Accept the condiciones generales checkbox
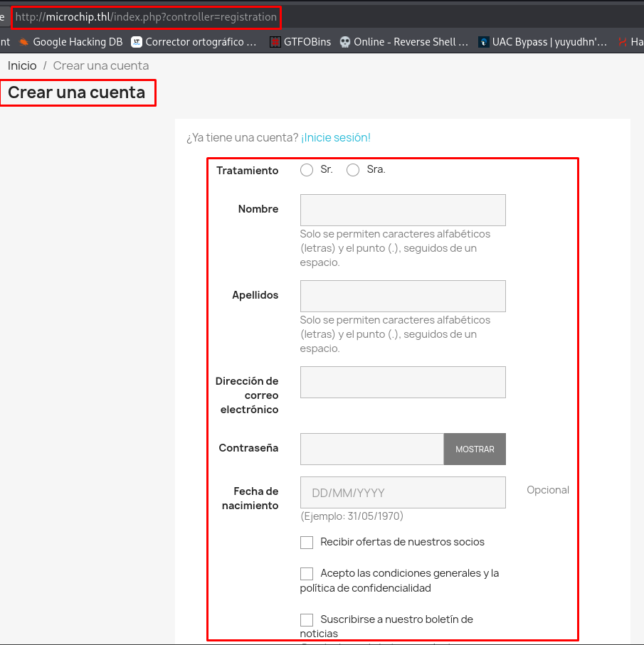Viewport: 644px width, 645px height. (x=307, y=574)
